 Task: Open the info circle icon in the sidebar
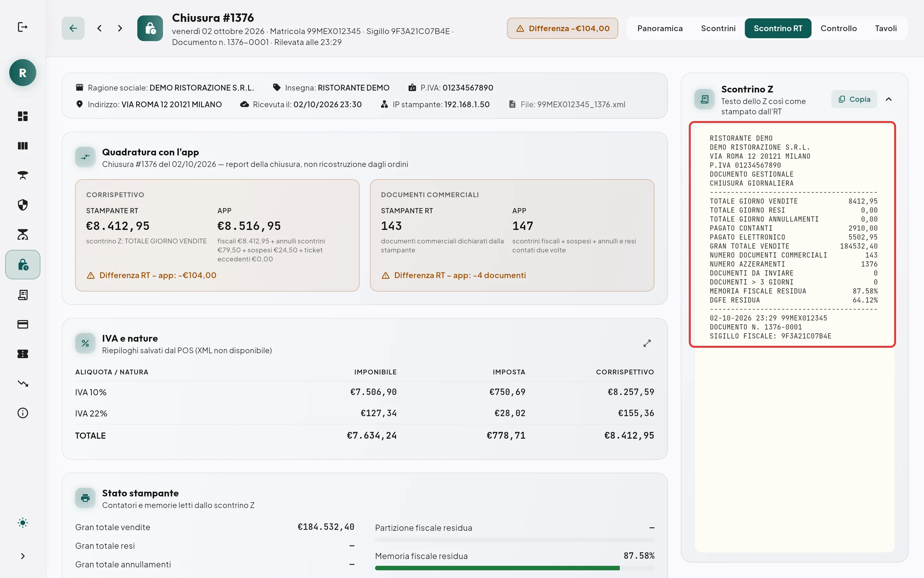point(22,413)
